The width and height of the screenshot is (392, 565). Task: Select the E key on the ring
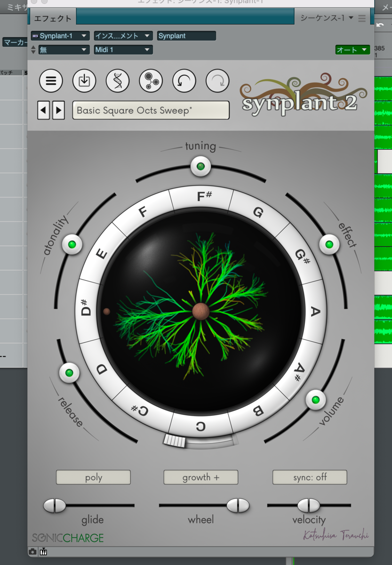102,254
